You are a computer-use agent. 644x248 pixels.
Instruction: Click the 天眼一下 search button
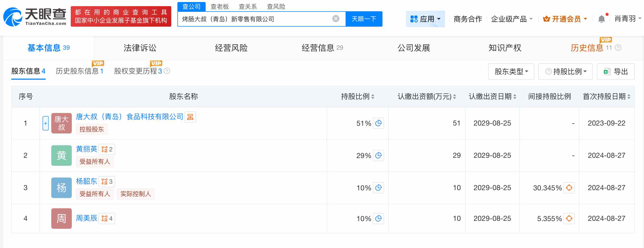(x=364, y=18)
